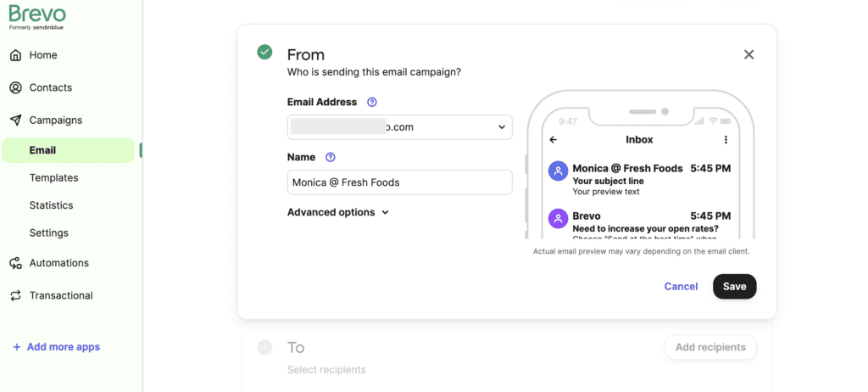Click the back arrow in phone preview

(553, 140)
